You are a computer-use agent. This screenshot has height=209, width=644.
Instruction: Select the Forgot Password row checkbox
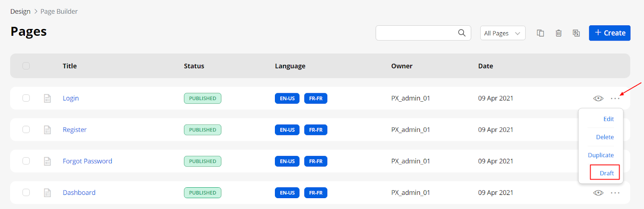(26, 161)
